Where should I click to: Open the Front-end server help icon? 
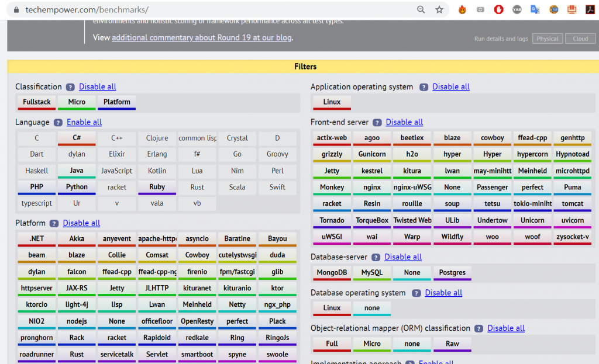click(x=377, y=123)
